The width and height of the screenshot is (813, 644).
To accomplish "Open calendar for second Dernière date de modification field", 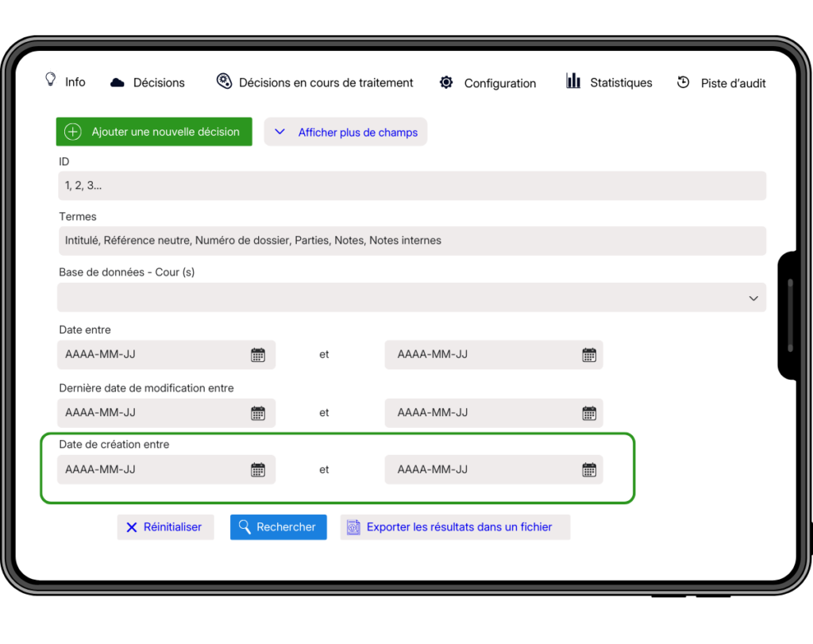I will click(x=588, y=413).
